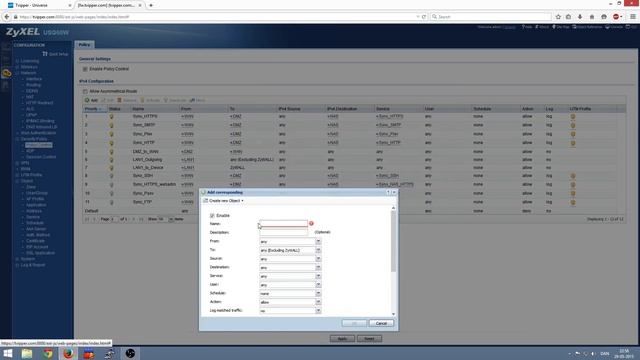
Task: Open the From dropdown in dialog
Action: point(318,241)
